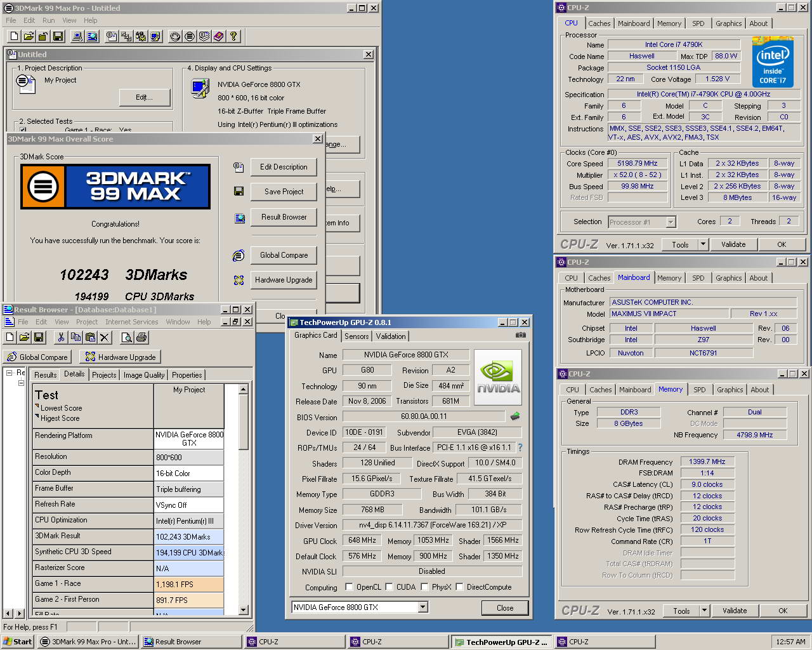Toggle the OpenCL checkbox in GPU-Z
Viewport: 812px width, 650px height.
coord(349,587)
